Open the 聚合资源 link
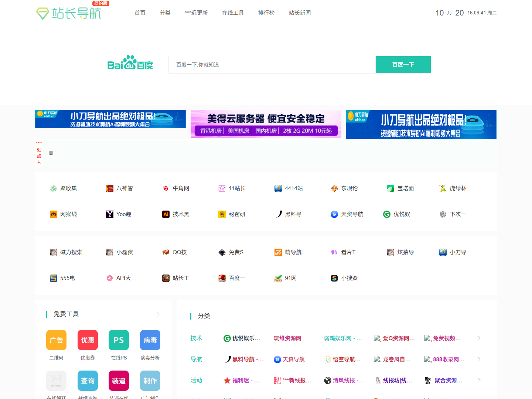 click(449, 380)
